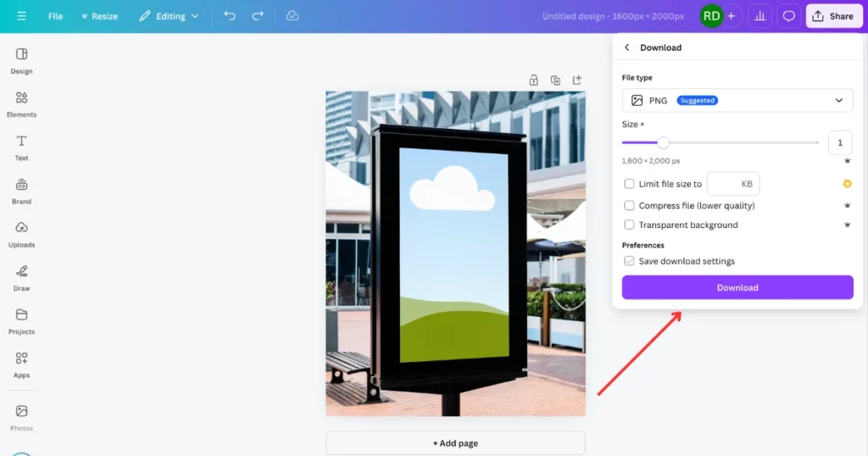Click the + Add page button
The width and height of the screenshot is (868, 456).
(455, 443)
